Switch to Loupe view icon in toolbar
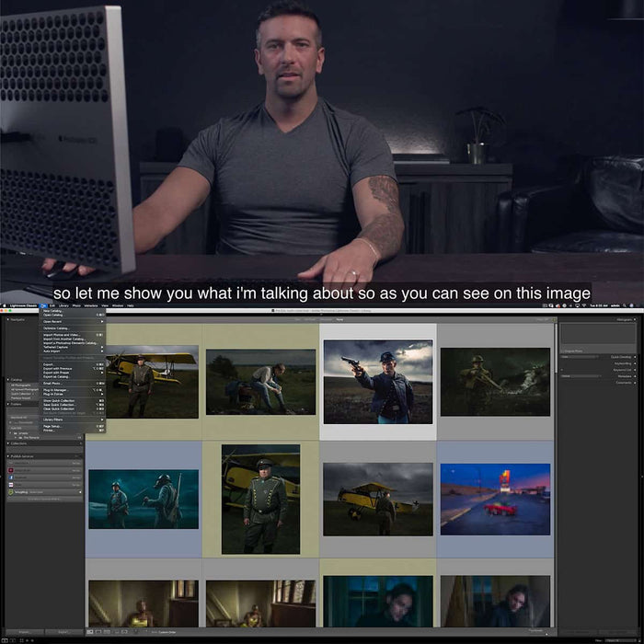 click(x=99, y=632)
